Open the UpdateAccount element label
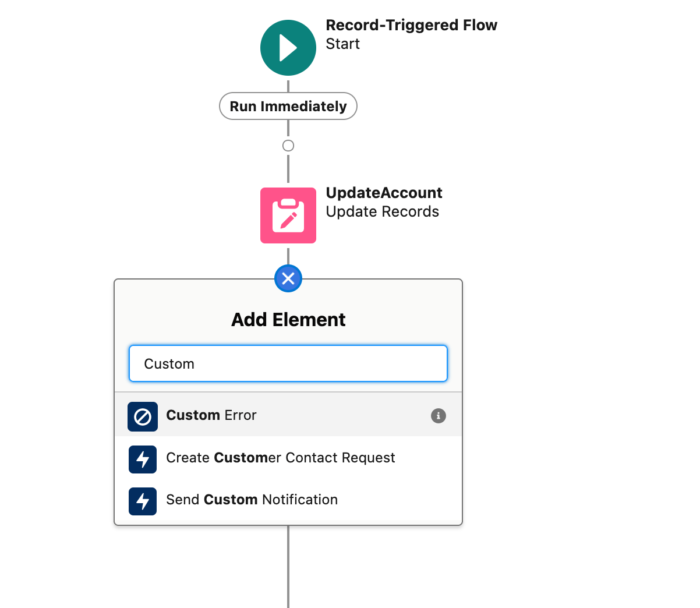Viewport: 700px width, 608px height. click(384, 193)
